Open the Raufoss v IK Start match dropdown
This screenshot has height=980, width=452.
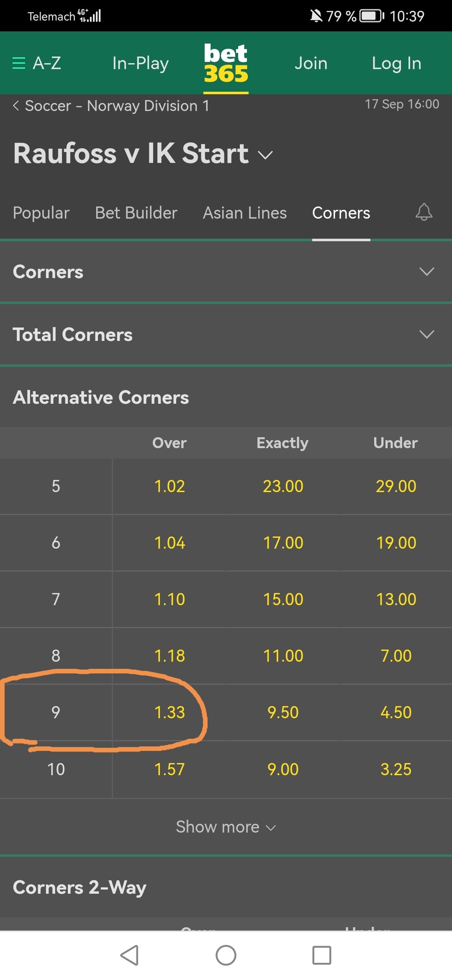pos(265,155)
